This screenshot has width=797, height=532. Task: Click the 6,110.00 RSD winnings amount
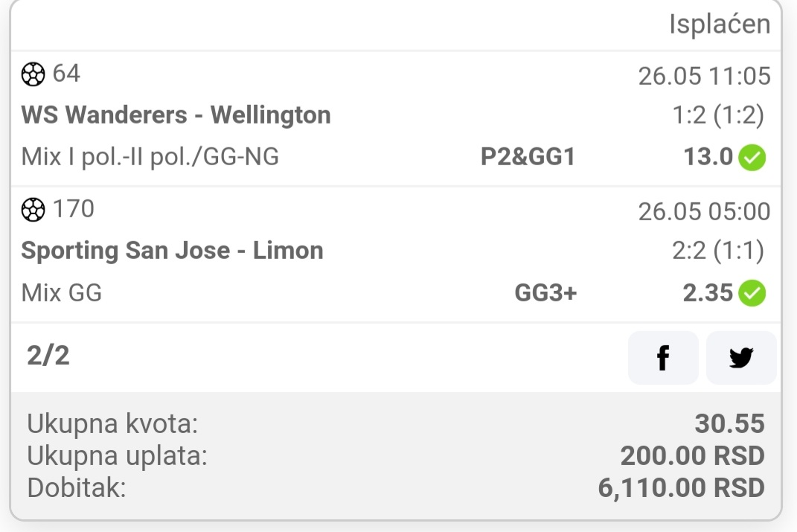coord(681,488)
